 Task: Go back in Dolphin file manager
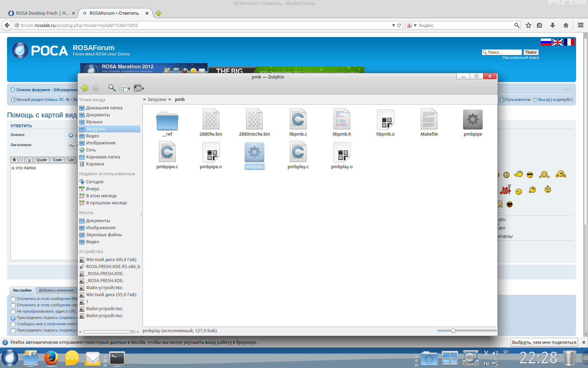point(84,88)
